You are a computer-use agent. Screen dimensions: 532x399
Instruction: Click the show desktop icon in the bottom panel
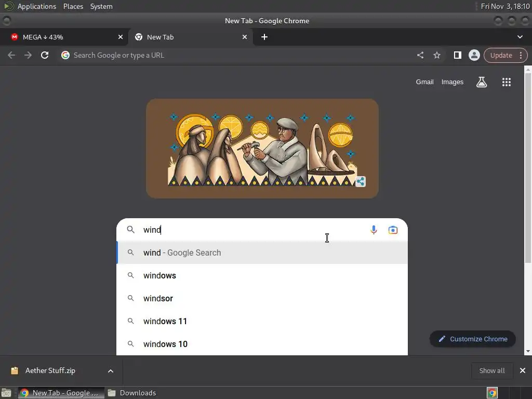coord(6,393)
